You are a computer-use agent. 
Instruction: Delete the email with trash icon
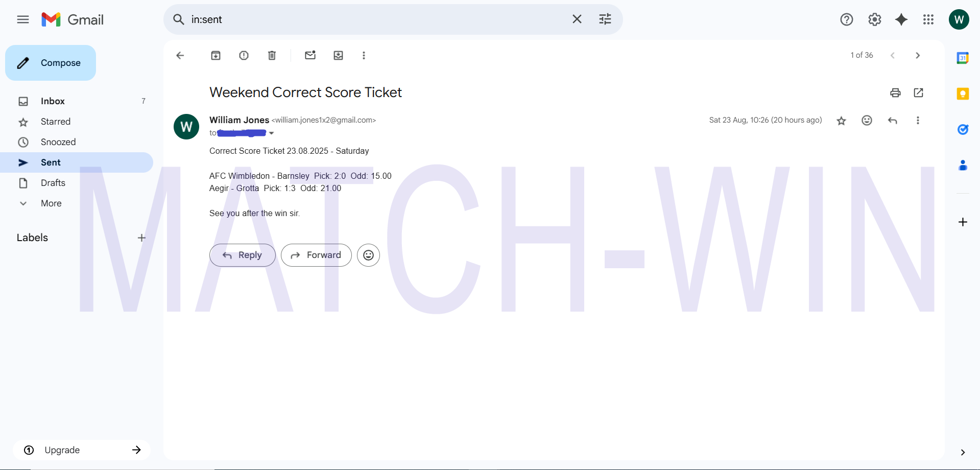(x=272, y=56)
